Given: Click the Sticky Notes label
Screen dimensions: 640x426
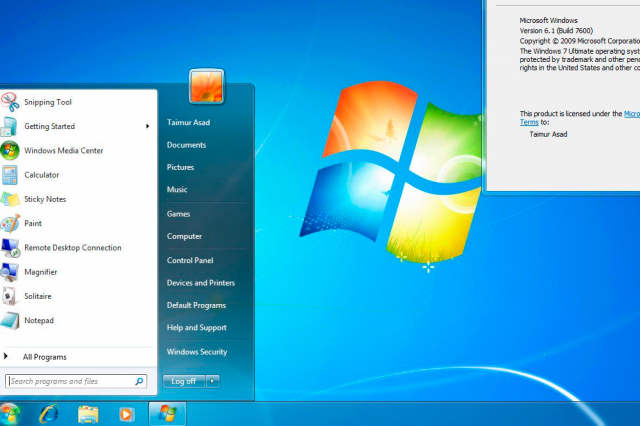Looking at the screenshot, I should click(x=45, y=199).
